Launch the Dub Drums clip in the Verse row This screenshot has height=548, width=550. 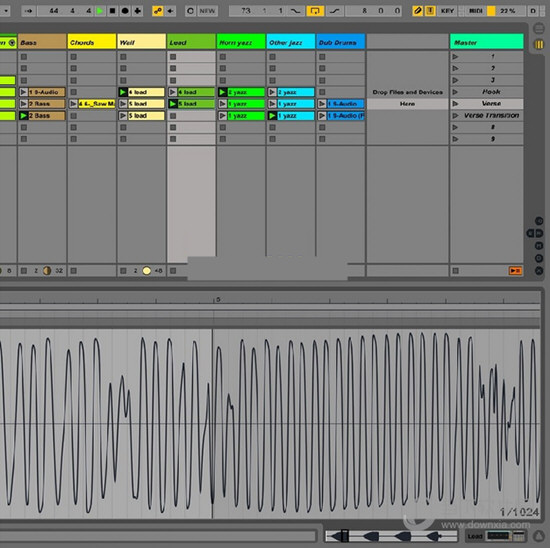[322, 104]
